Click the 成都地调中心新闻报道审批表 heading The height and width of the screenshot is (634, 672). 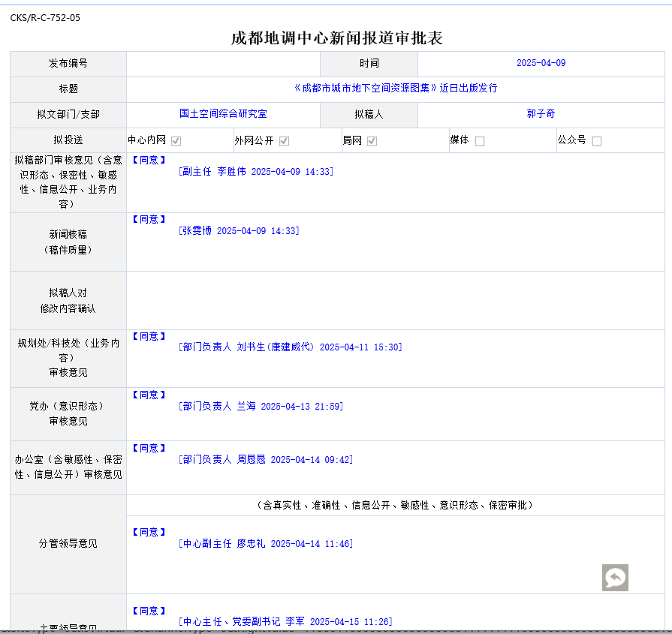click(336, 38)
